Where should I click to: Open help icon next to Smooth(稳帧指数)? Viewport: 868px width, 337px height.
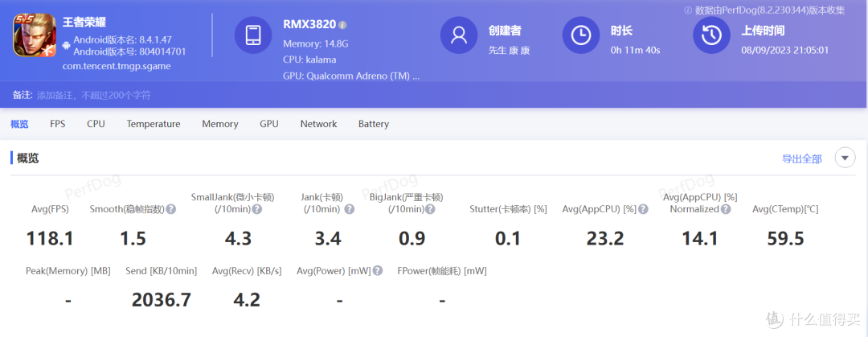(x=171, y=209)
